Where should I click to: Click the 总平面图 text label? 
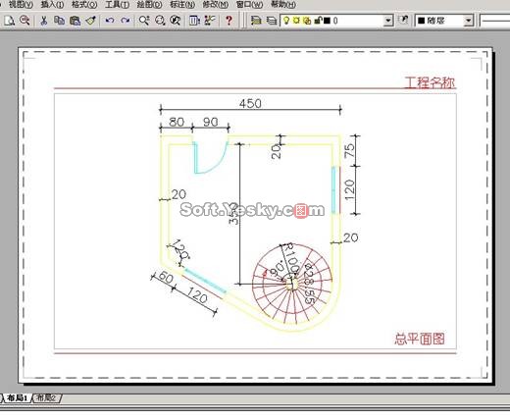[420, 339]
